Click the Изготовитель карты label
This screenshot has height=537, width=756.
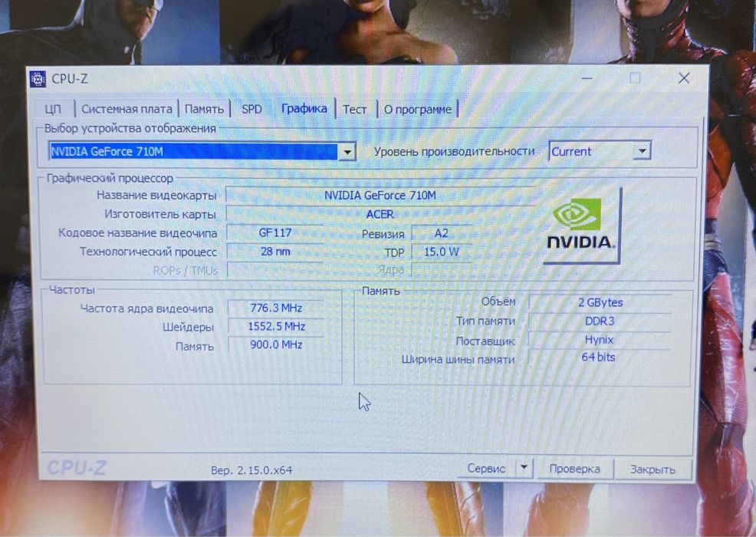click(x=160, y=214)
